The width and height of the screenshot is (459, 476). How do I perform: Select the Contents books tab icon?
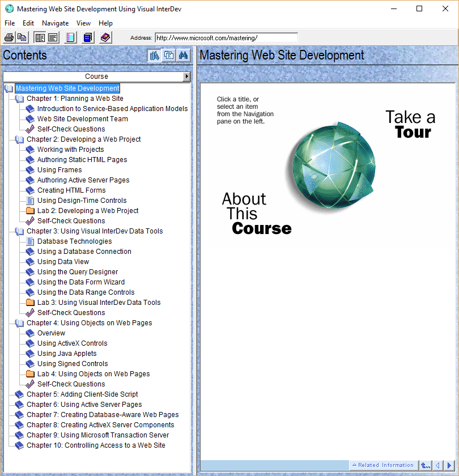155,56
